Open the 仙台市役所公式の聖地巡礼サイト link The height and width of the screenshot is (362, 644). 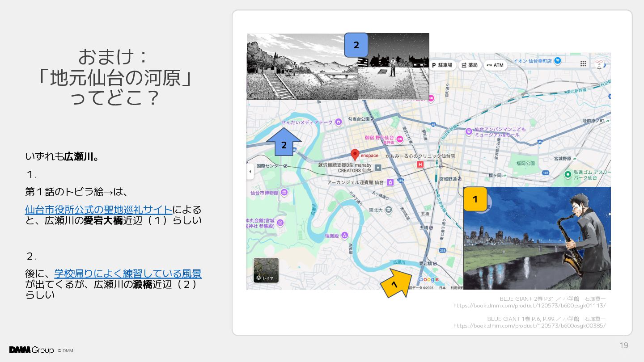[99, 210]
